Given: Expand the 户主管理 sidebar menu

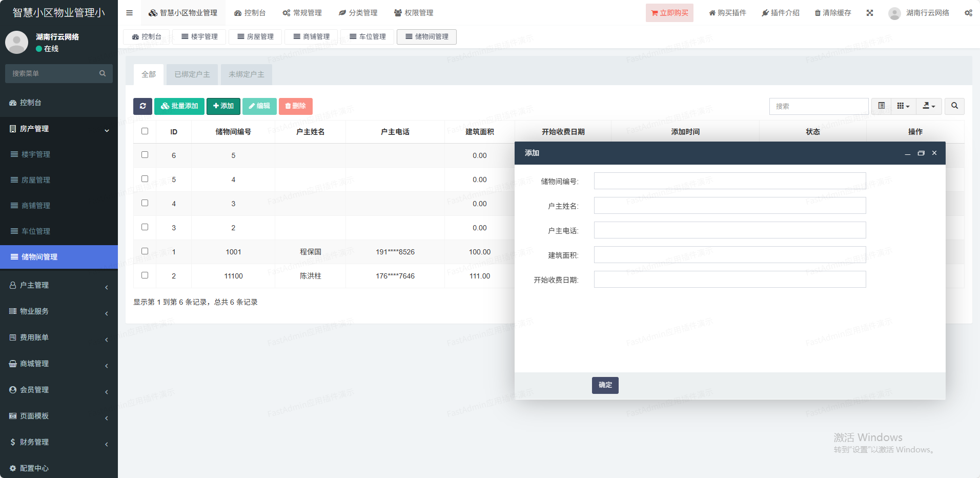Looking at the screenshot, I should point(59,285).
